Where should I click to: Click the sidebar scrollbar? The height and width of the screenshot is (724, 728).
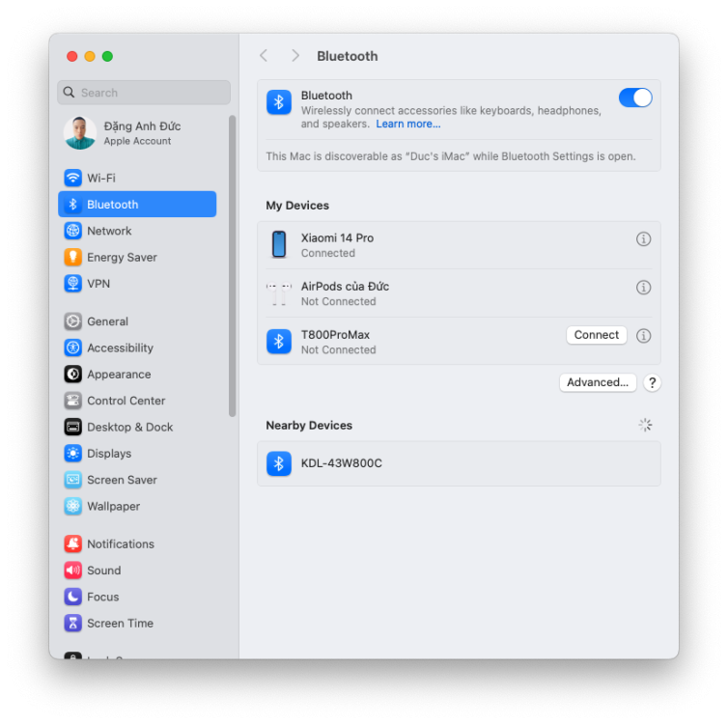pos(232,265)
